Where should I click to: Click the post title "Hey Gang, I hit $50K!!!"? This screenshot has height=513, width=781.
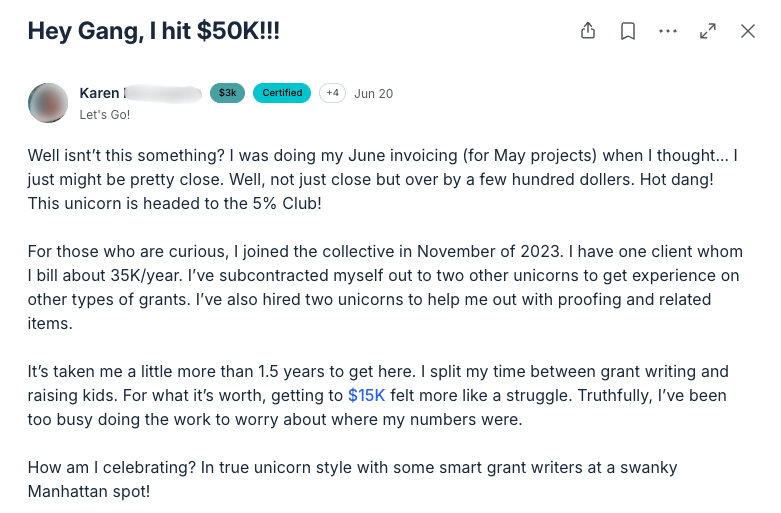153,31
